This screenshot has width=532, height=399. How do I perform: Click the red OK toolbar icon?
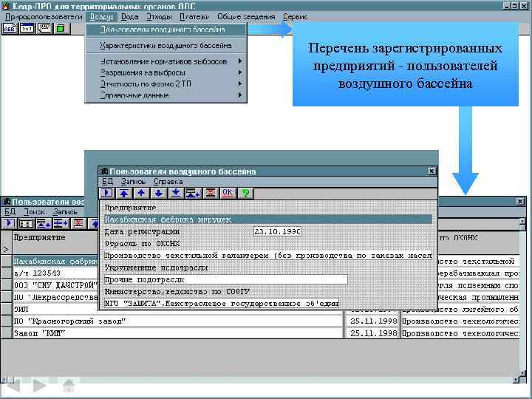[228, 193]
